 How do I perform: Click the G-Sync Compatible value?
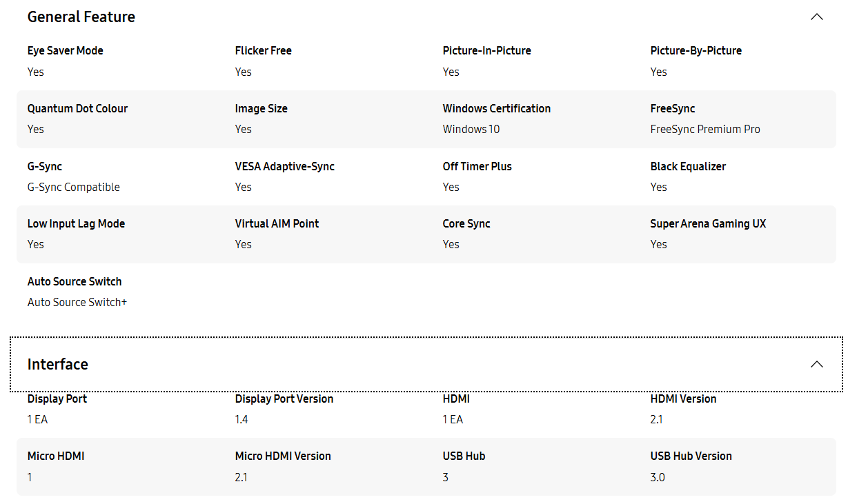pyautogui.click(x=73, y=187)
